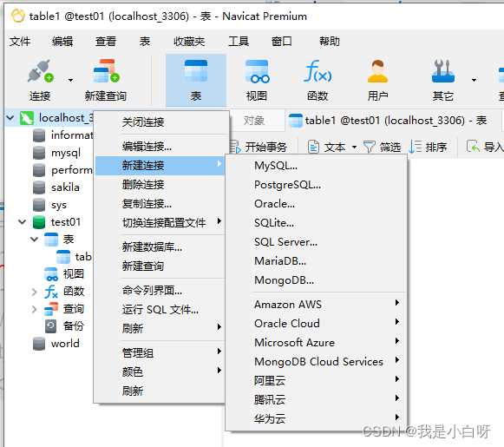504x447 pixels.
Task: Select the table1 item icon in tree
Action: coord(63,257)
